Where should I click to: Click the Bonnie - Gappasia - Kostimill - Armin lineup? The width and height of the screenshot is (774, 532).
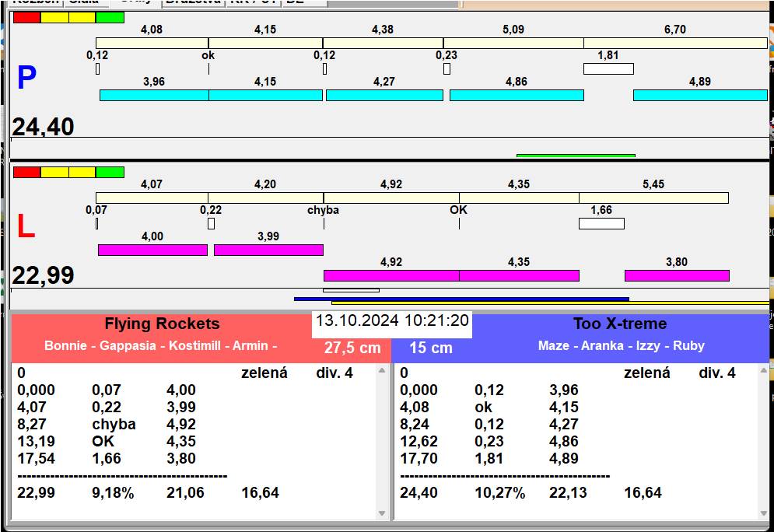click(x=161, y=345)
